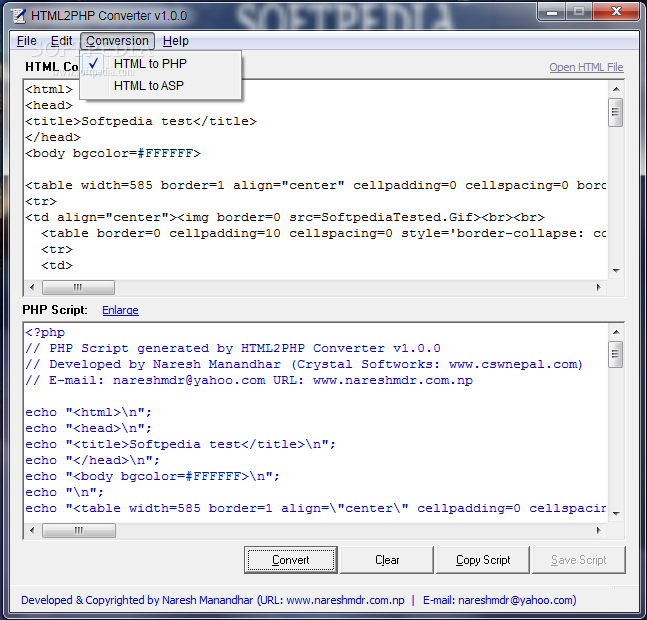Click the <title>Softpedia test</title> line in HTML code
This screenshot has width=647, height=620.
coord(141,121)
